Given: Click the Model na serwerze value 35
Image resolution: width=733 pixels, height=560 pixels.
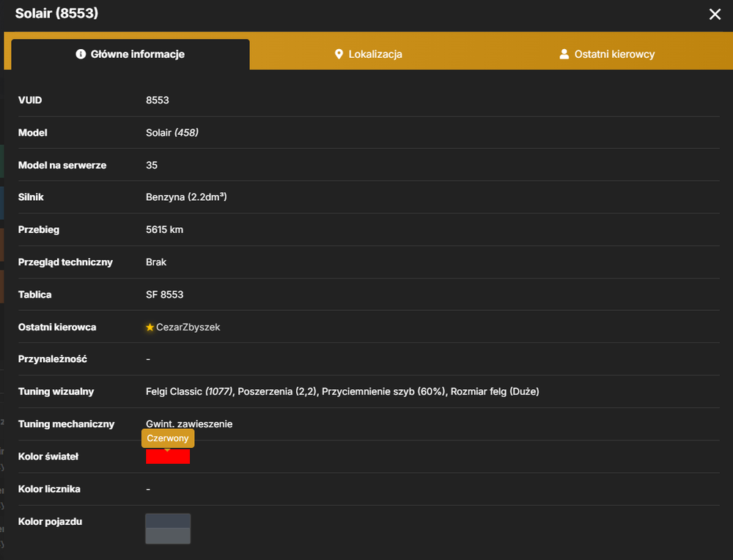Looking at the screenshot, I should pyautogui.click(x=152, y=165).
